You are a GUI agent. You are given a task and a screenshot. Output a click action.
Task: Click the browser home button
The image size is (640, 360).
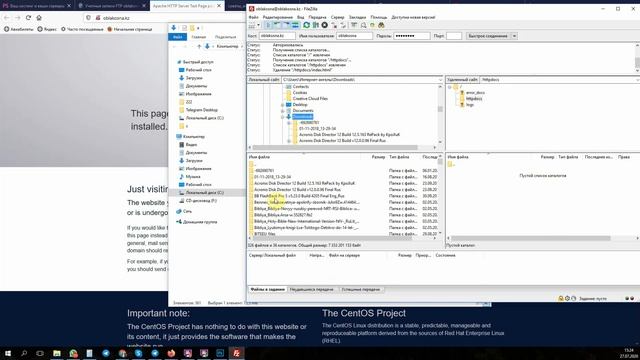pyautogui.click(x=39, y=18)
